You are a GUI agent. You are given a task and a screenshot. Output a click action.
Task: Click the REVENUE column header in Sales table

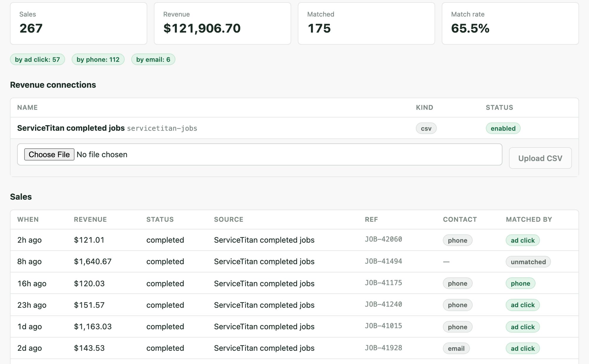90,219
